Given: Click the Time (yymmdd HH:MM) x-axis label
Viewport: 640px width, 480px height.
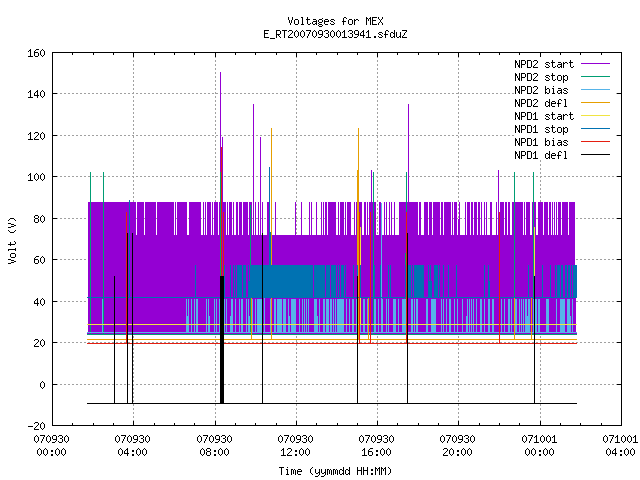Looking at the screenshot, I should pos(335,471).
